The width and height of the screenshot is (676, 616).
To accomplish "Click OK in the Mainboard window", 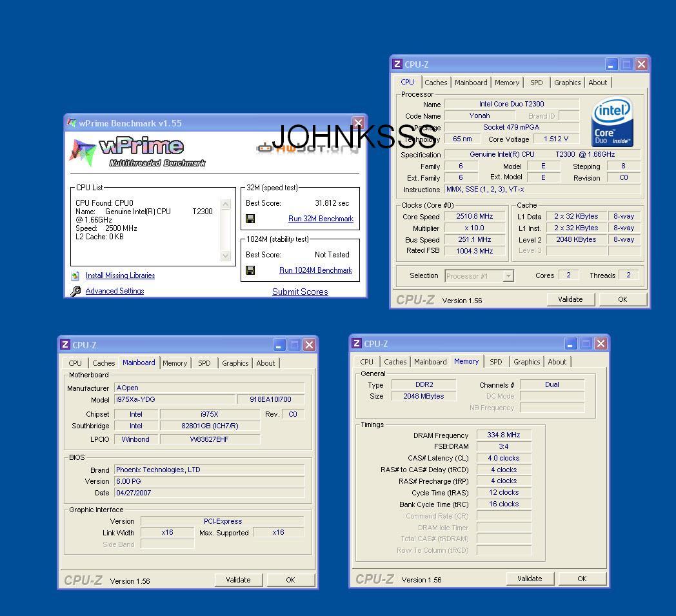I will point(290,580).
